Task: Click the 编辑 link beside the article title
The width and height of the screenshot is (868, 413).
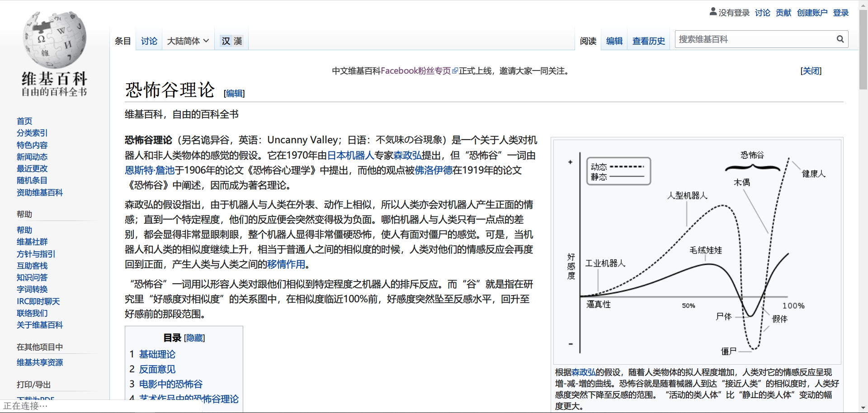Action: coord(234,94)
